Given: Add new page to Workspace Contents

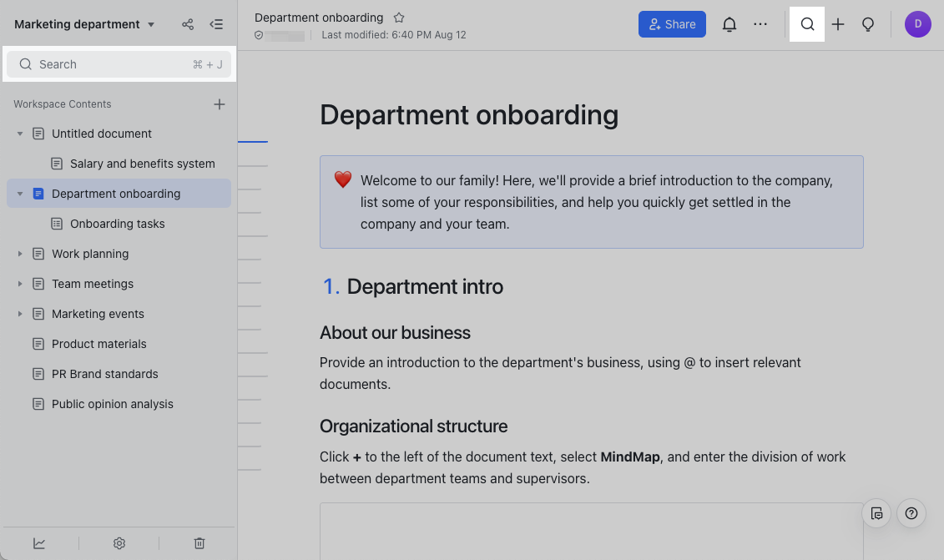Looking at the screenshot, I should [220, 104].
